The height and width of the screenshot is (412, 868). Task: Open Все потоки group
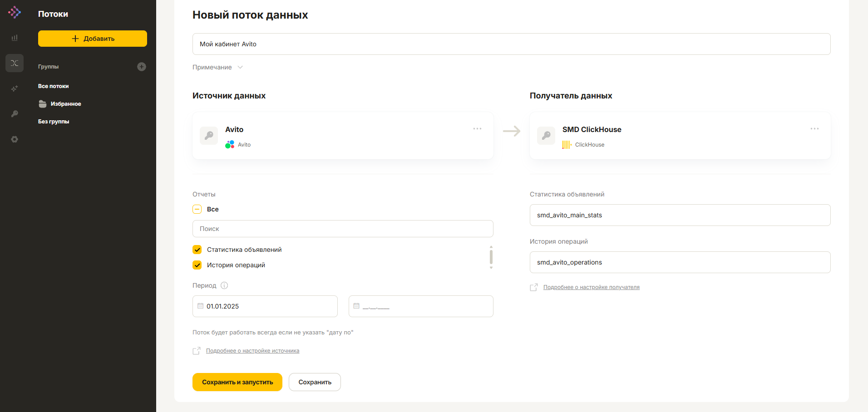[54, 86]
